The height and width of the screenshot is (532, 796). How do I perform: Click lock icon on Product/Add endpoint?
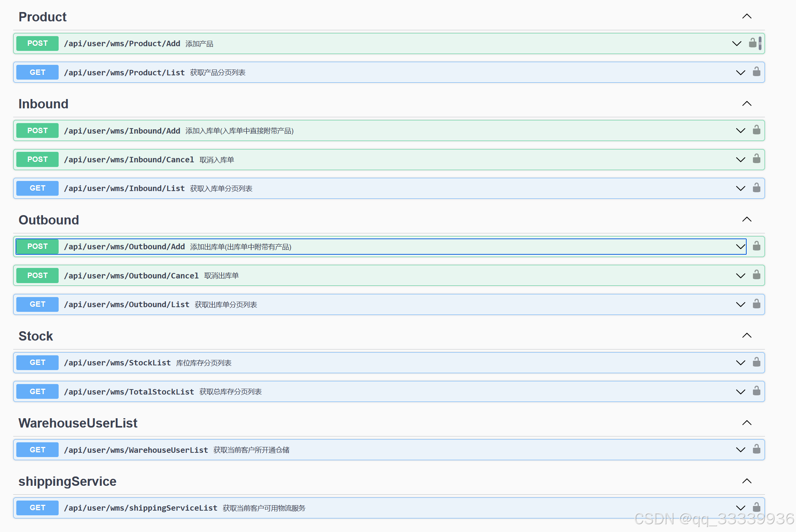pyautogui.click(x=753, y=43)
